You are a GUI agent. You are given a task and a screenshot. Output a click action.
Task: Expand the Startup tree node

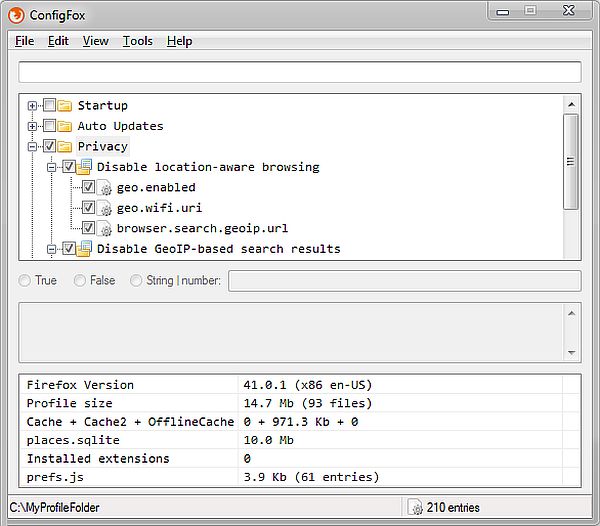(x=33, y=106)
